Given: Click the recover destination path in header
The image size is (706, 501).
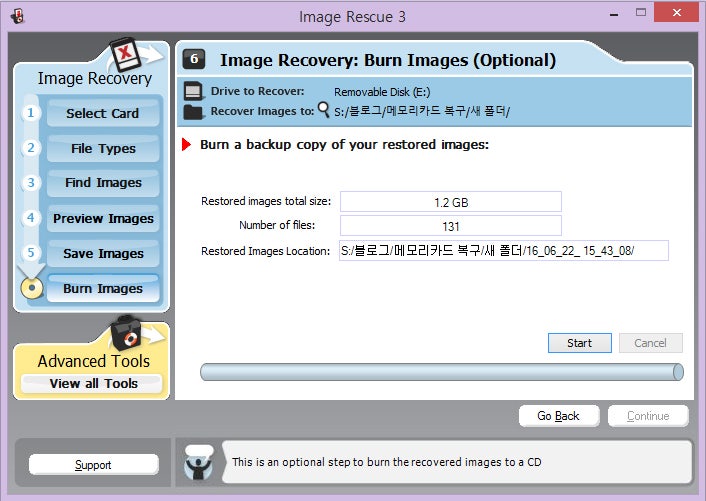Looking at the screenshot, I should [x=421, y=111].
